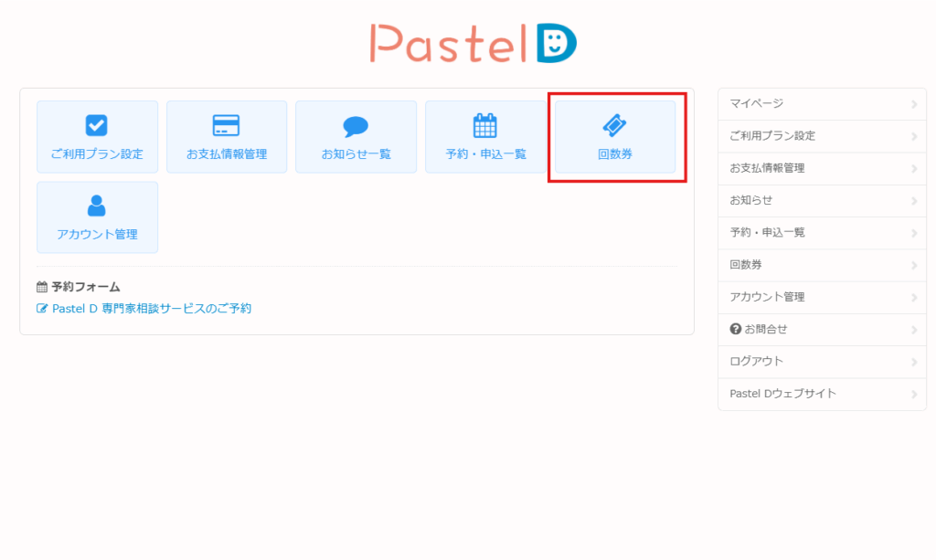Open Pastel D 専門家相談サービスのご予約 link
Screen dimensions: 936x560
point(151,309)
